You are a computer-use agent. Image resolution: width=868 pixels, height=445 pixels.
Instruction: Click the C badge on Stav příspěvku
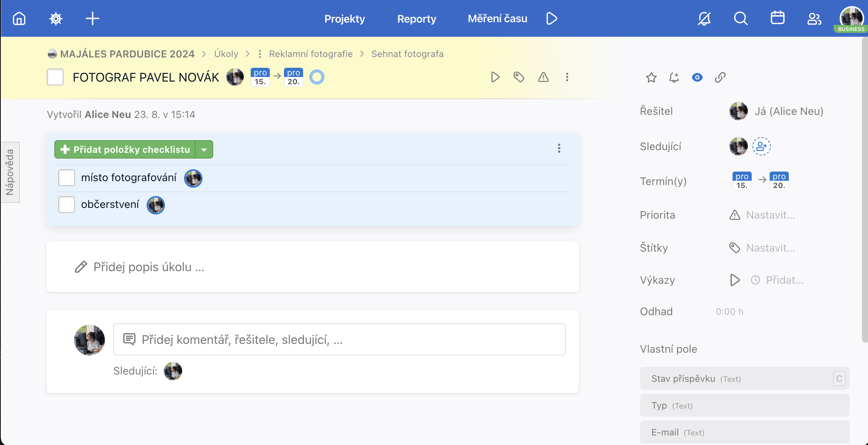(x=839, y=378)
